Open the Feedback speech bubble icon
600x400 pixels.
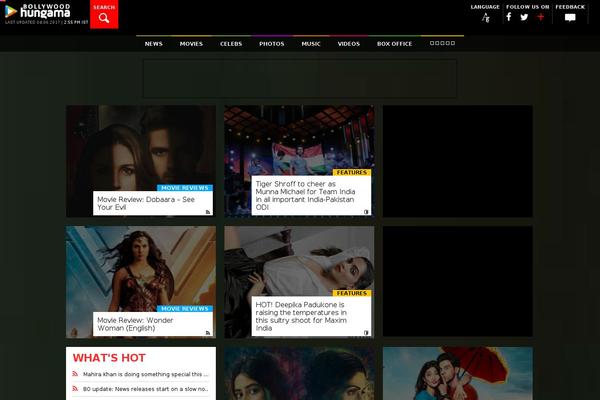click(x=570, y=18)
